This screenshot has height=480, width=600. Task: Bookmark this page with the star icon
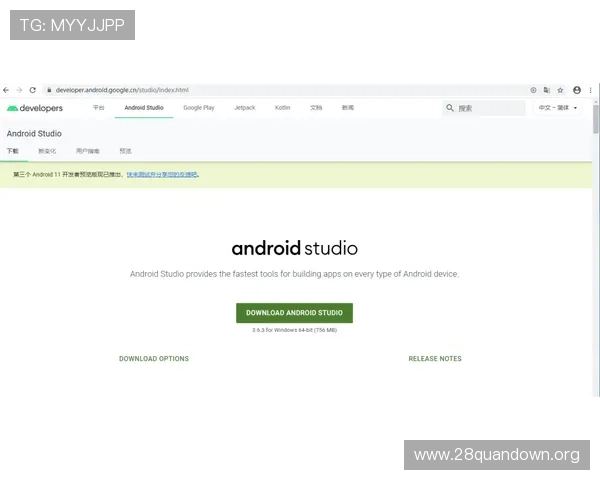560,90
